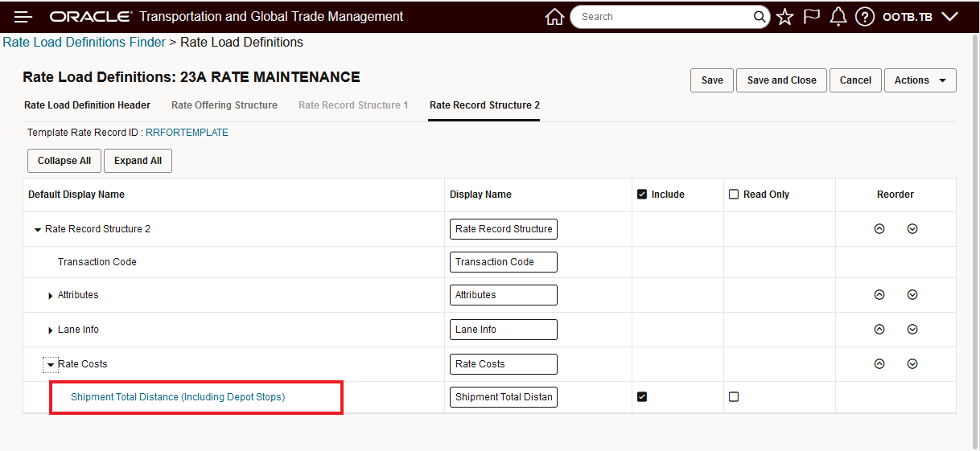Viewport: 980px width, 451px height.
Task: Toggle the Include header checkbox
Action: [x=642, y=195]
